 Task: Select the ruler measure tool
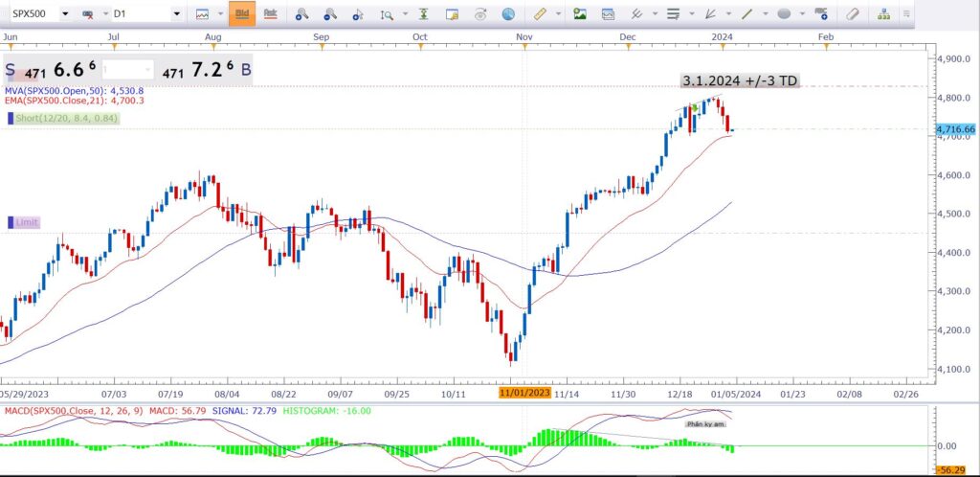tap(540, 13)
